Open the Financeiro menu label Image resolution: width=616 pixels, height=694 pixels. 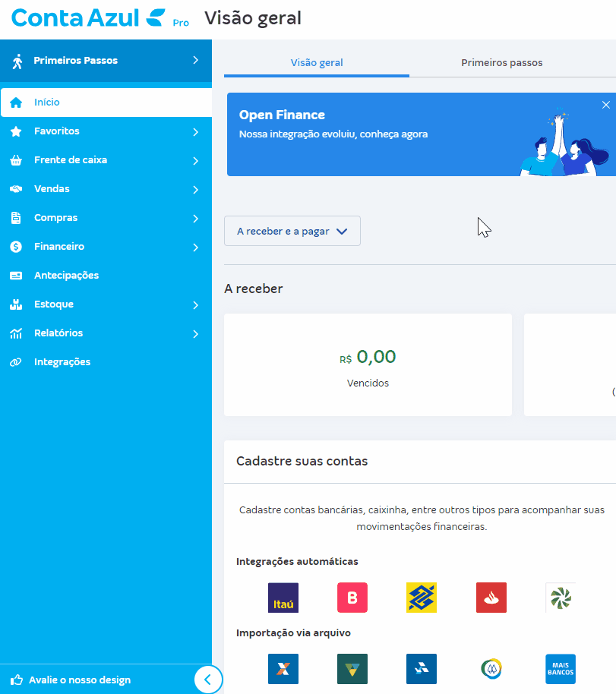[x=59, y=247]
